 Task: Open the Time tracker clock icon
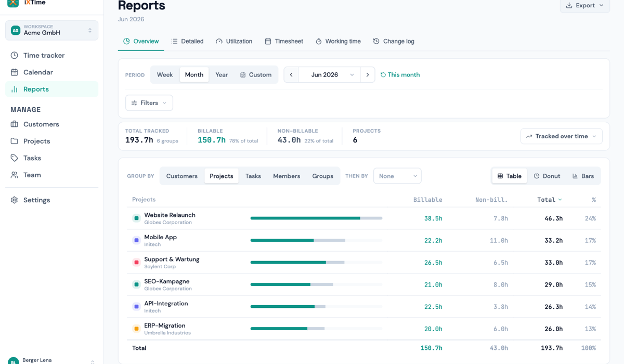tap(15, 55)
